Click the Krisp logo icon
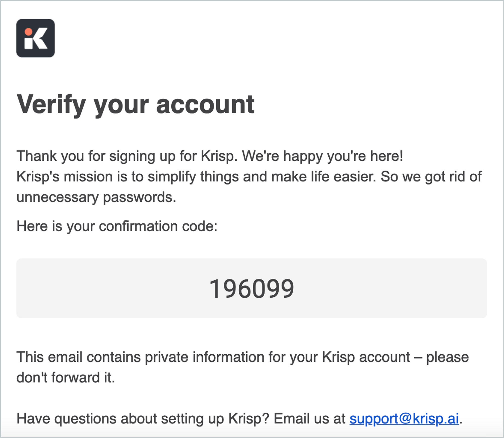This screenshot has height=438, width=504. tap(36, 38)
